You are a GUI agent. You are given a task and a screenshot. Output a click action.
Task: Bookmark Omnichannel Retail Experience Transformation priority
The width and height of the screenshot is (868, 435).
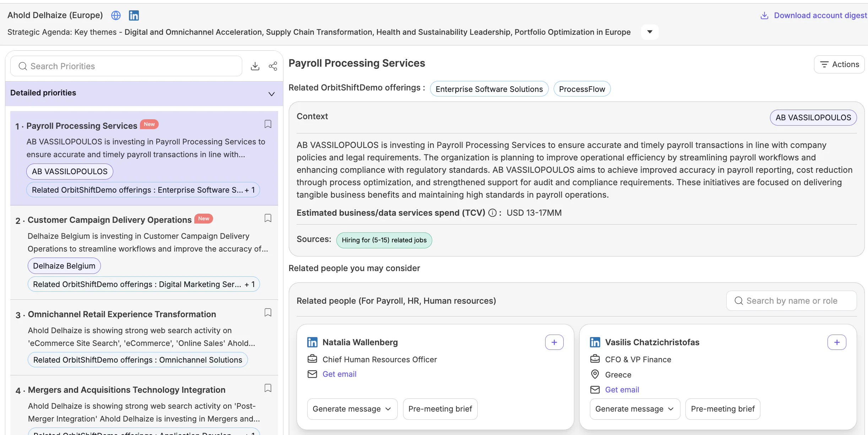(268, 312)
